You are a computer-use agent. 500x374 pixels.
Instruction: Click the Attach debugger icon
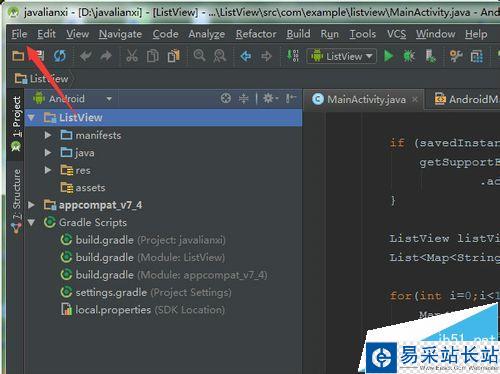(430, 56)
